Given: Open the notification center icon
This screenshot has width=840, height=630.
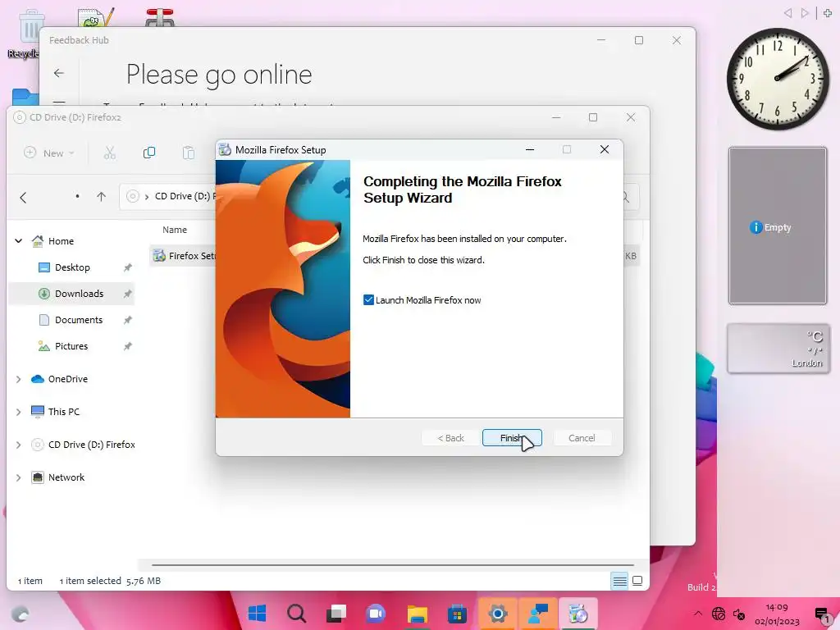Looking at the screenshot, I should (822, 614).
